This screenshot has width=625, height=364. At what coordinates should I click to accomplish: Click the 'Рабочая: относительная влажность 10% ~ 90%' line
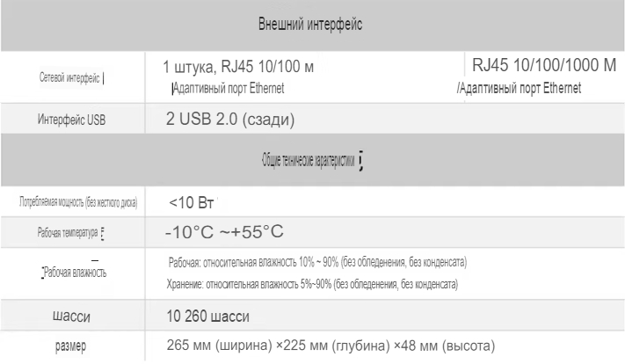[317, 262]
